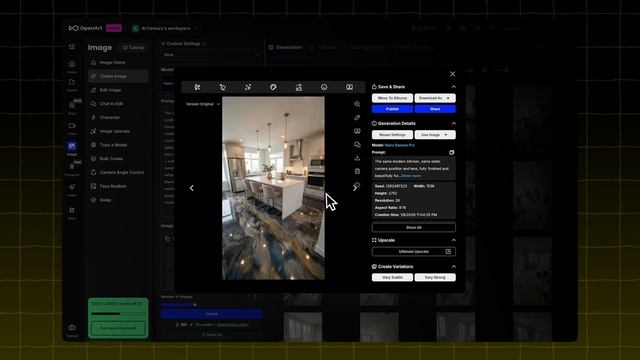Go to the next image with the right arrow

(x=355, y=188)
